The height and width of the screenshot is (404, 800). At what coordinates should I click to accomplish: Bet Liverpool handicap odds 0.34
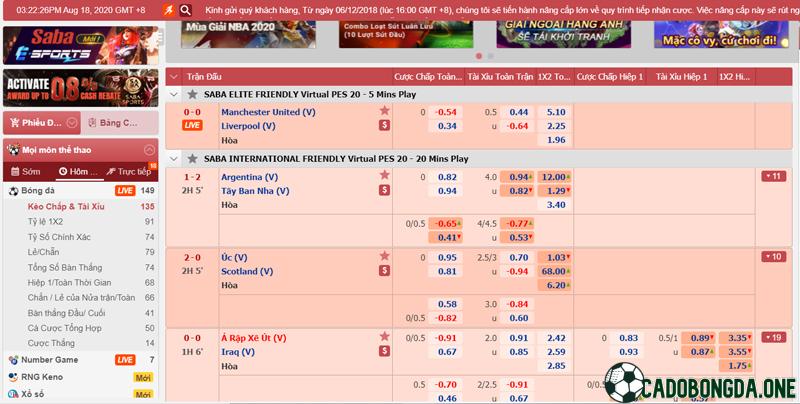(x=447, y=126)
